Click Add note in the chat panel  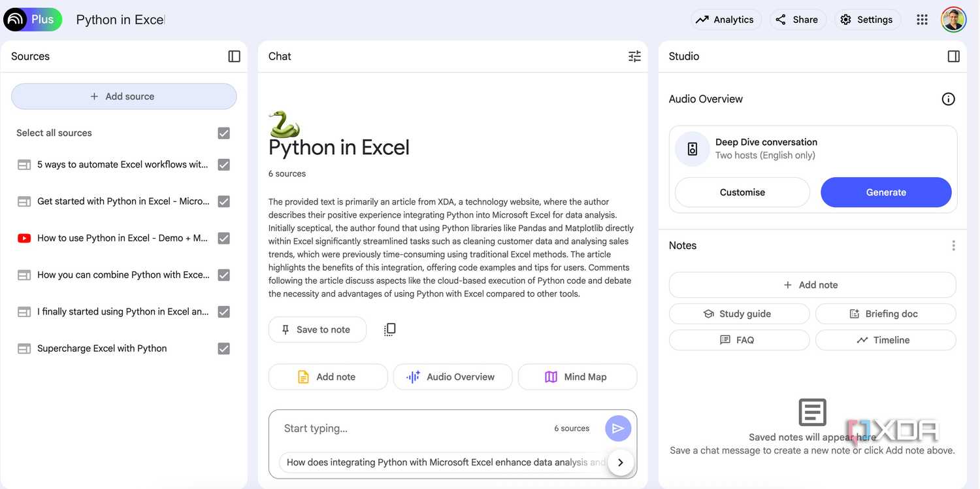click(328, 377)
